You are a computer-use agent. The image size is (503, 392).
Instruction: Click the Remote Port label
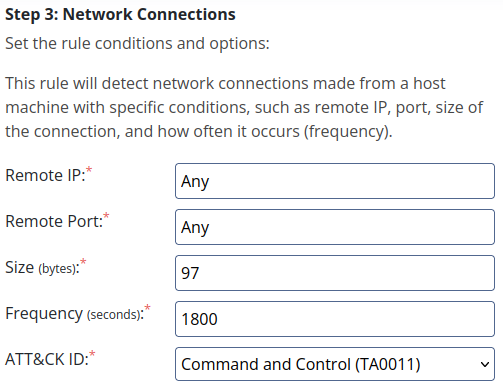[54, 221]
